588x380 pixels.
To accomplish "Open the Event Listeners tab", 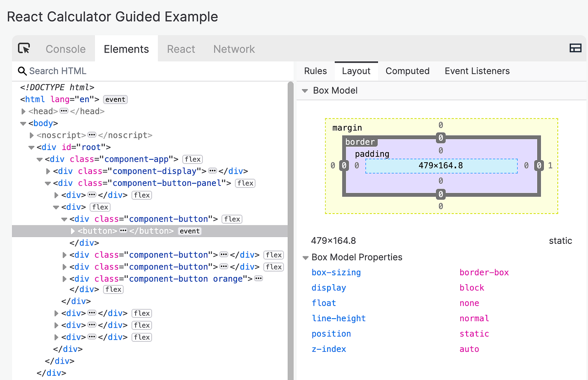I will pyautogui.click(x=477, y=71).
